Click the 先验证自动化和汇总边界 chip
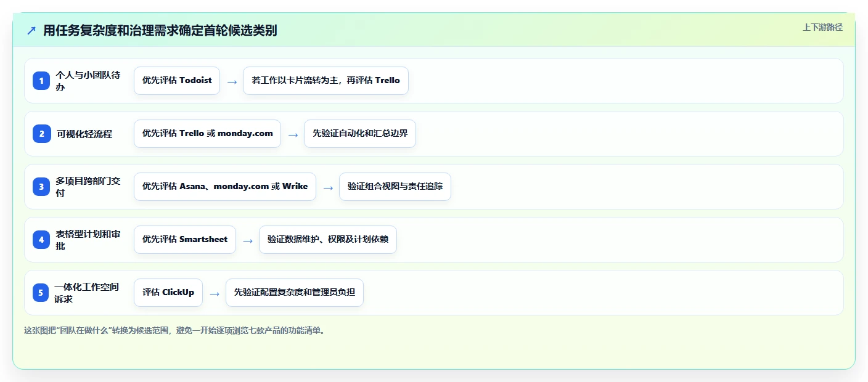 pyautogui.click(x=360, y=134)
